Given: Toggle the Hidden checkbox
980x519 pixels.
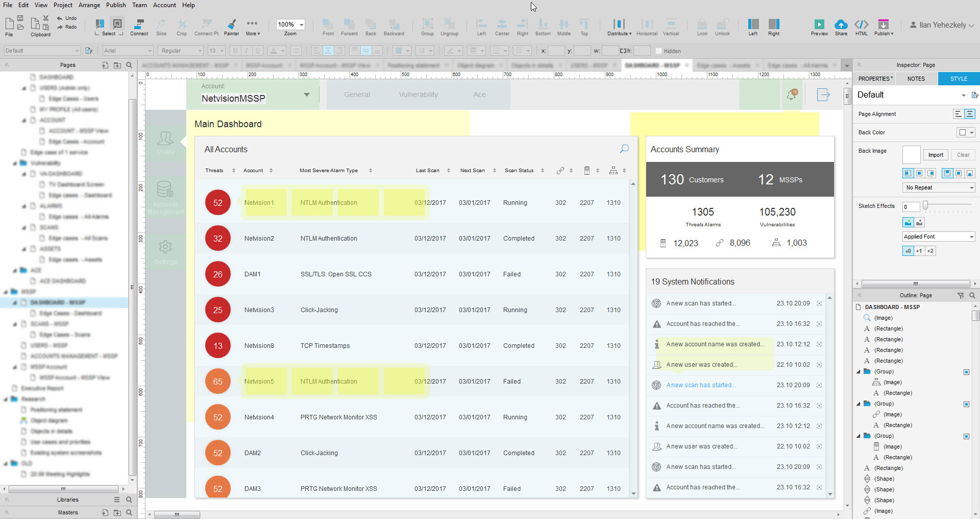Looking at the screenshot, I should pos(658,51).
